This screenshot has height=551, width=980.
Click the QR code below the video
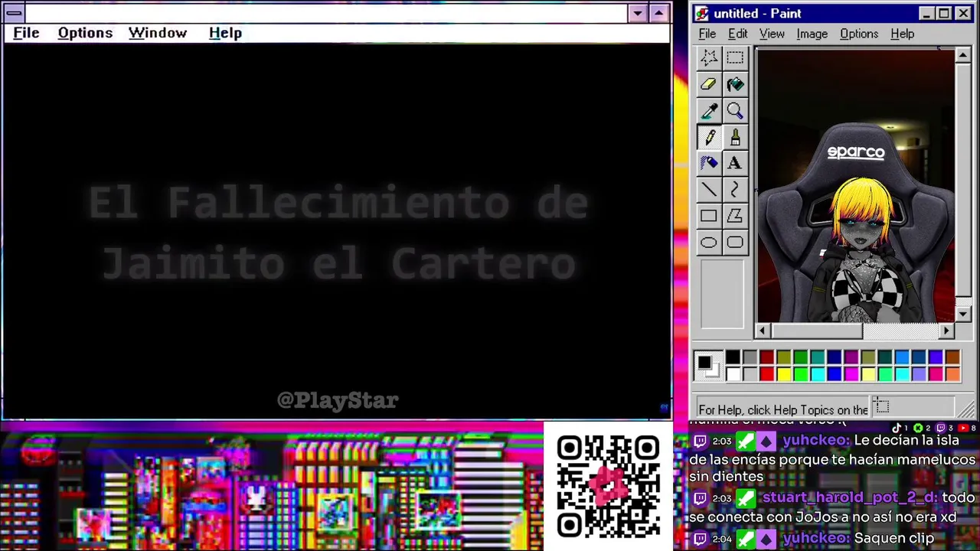(608, 485)
